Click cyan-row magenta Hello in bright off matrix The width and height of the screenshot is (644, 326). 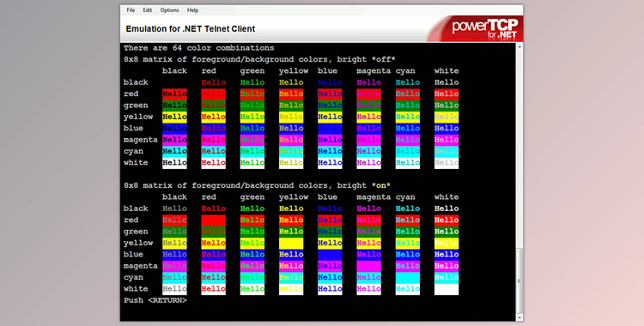(369, 152)
